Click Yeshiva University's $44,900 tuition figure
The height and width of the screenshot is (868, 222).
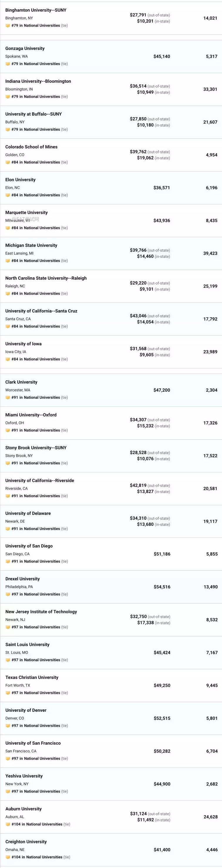click(x=162, y=784)
